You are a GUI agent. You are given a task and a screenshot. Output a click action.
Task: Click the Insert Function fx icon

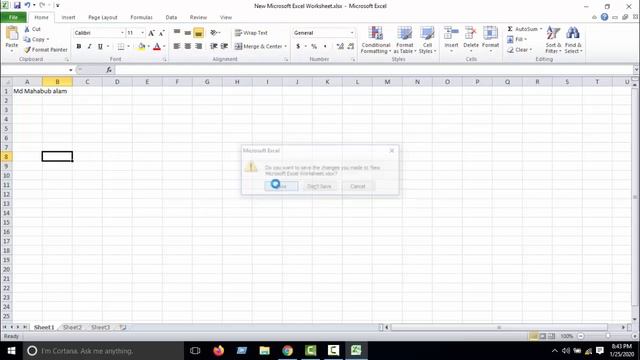(x=109, y=70)
